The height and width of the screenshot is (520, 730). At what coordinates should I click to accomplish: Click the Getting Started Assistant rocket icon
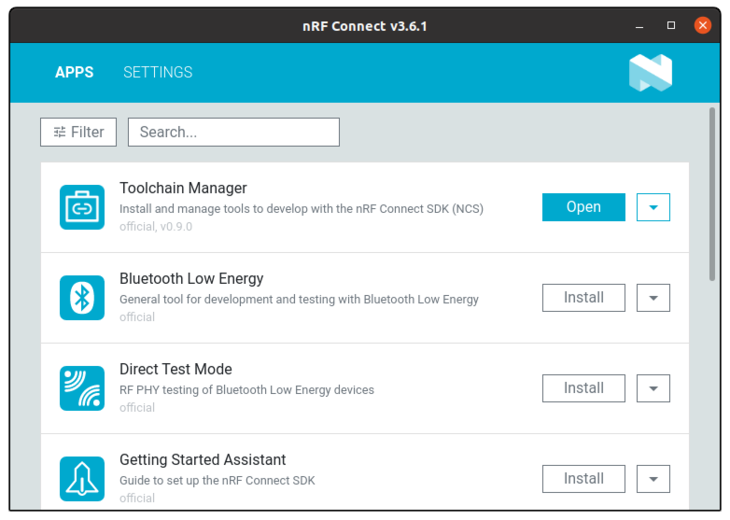[82, 479]
